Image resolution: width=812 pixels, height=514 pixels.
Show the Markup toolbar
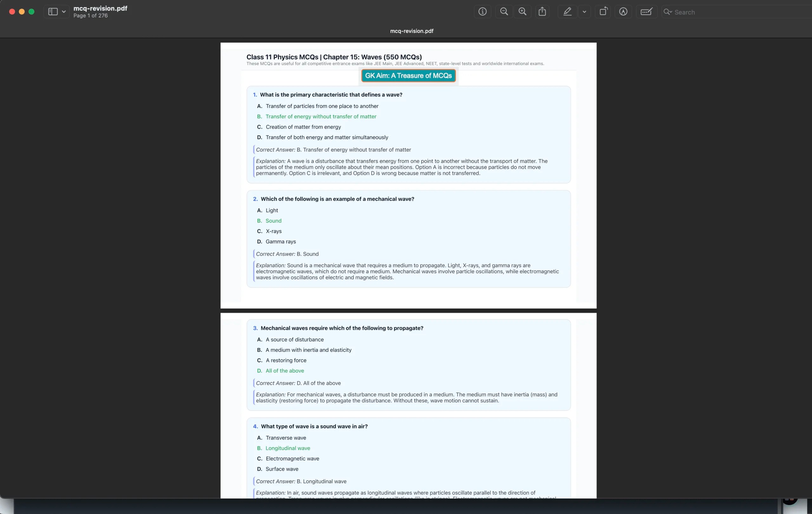pyautogui.click(x=623, y=12)
